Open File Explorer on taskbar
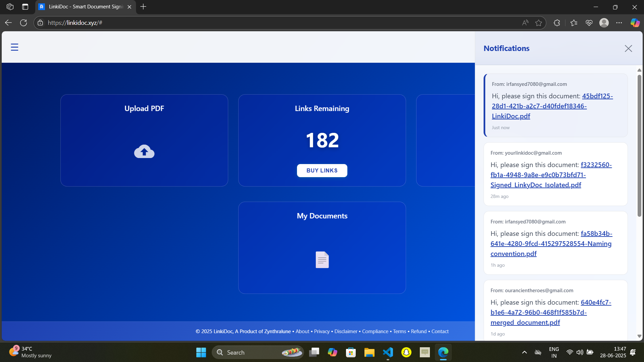 369,352
